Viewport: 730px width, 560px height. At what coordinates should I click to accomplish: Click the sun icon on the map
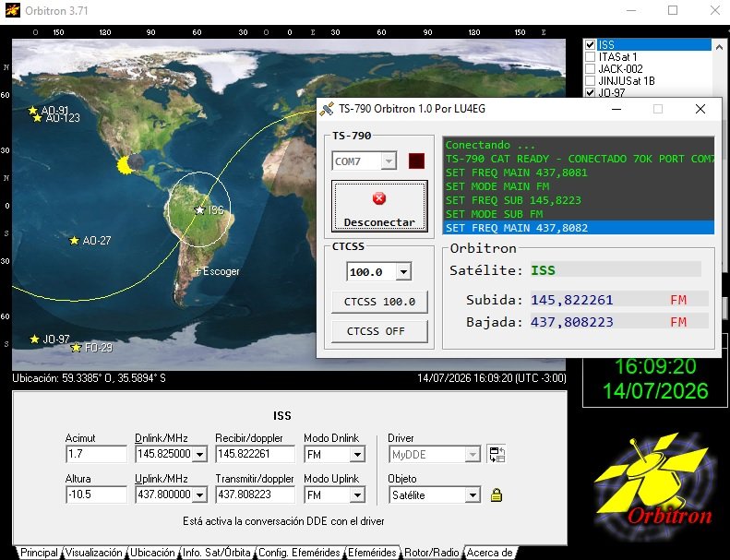(124, 165)
